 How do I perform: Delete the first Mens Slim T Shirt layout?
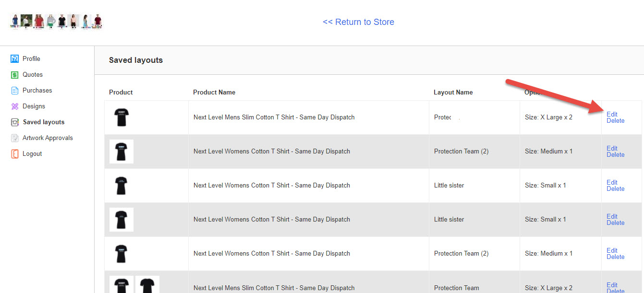coord(615,121)
